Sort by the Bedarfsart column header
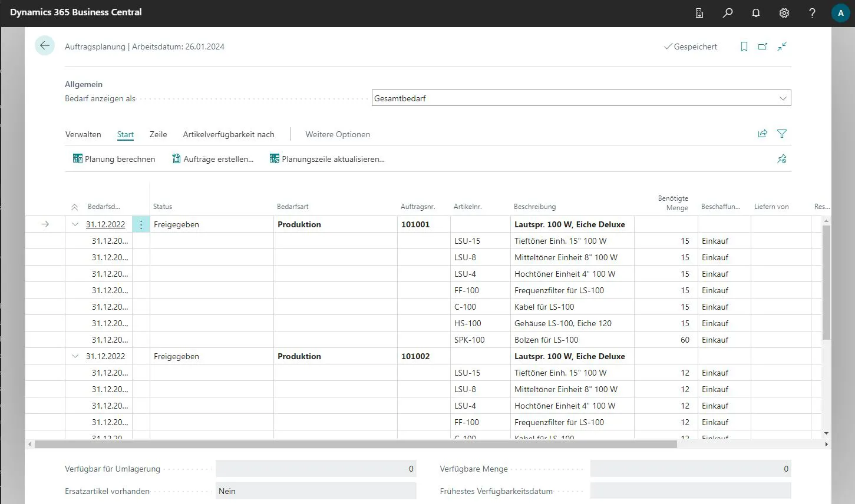Screen dimensions: 855x504 293,207
